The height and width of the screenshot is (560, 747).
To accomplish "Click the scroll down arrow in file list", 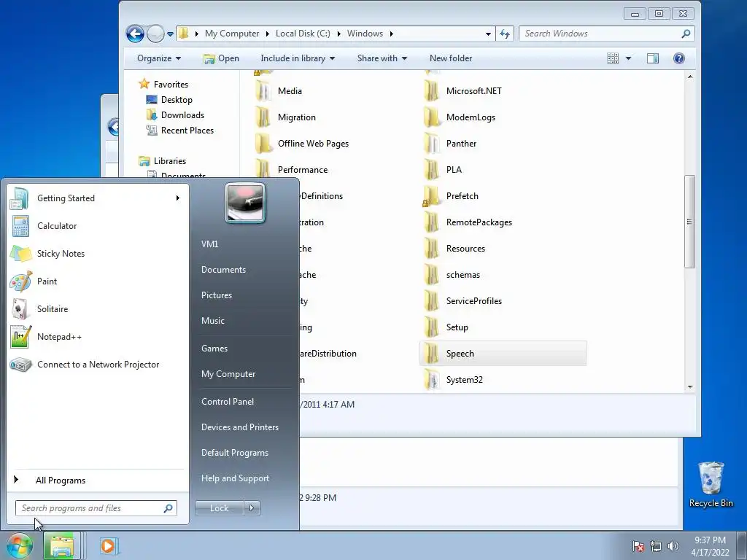I will (690, 387).
